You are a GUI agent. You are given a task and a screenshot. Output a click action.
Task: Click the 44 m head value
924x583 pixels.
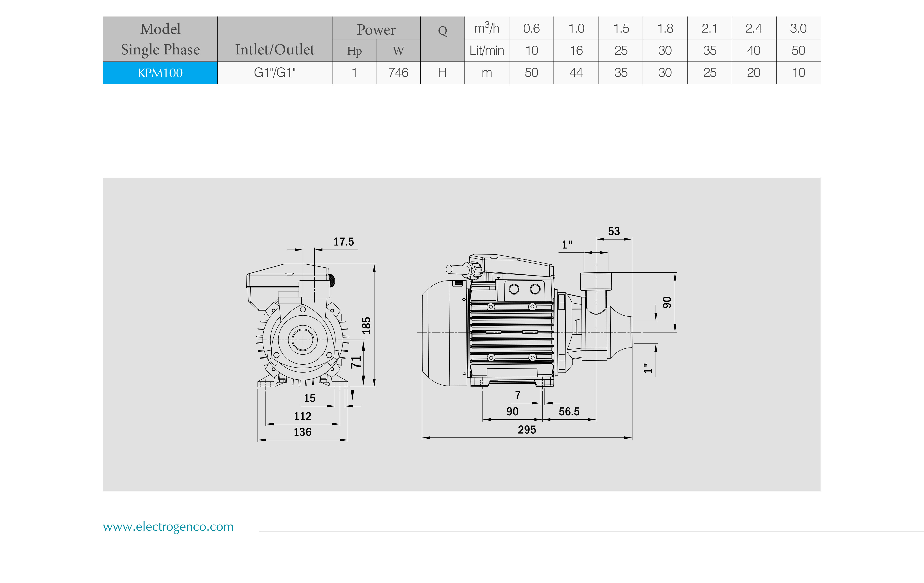576,72
